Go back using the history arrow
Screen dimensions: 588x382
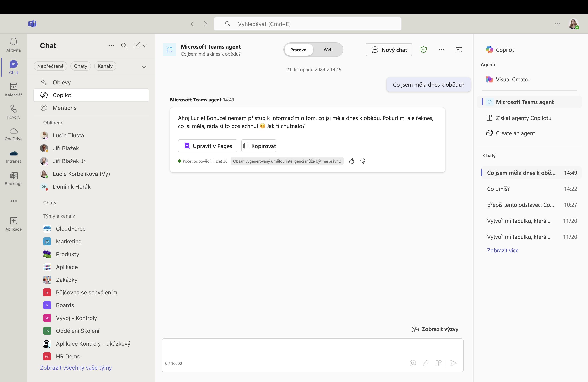[x=192, y=24]
